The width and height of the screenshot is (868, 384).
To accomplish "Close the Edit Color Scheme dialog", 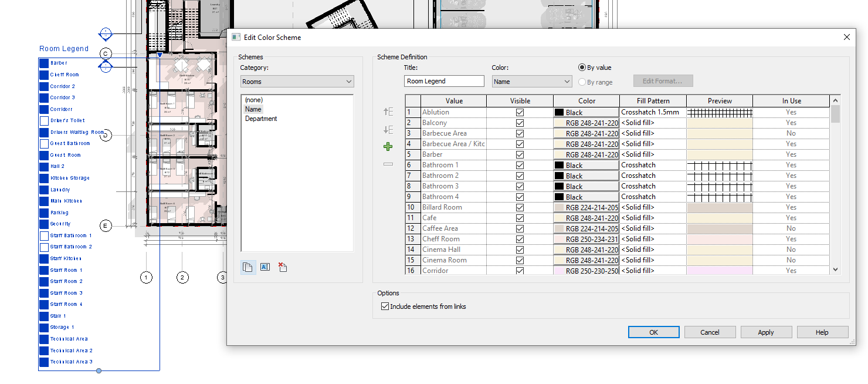I will 846,37.
